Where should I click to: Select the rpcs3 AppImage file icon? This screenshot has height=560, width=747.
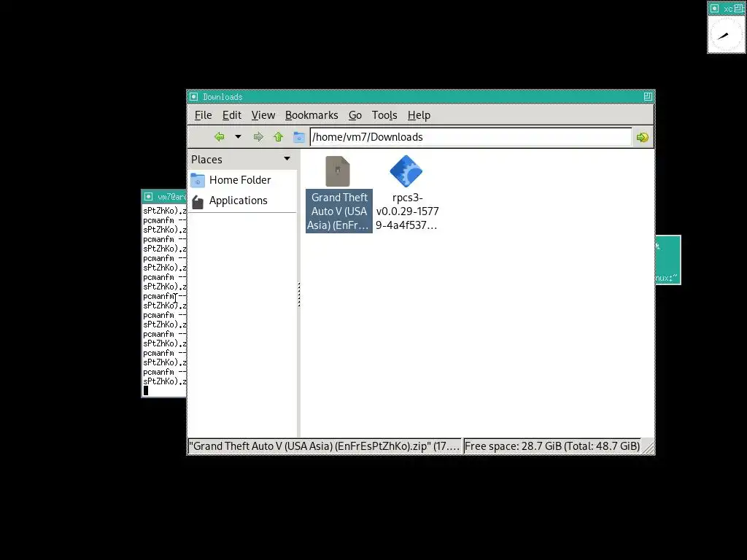(x=406, y=171)
